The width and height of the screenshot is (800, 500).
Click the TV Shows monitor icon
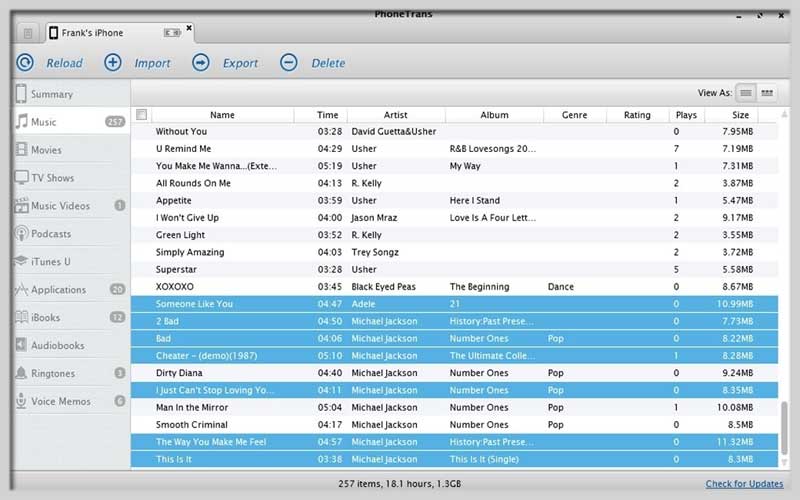tap(21, 178)
